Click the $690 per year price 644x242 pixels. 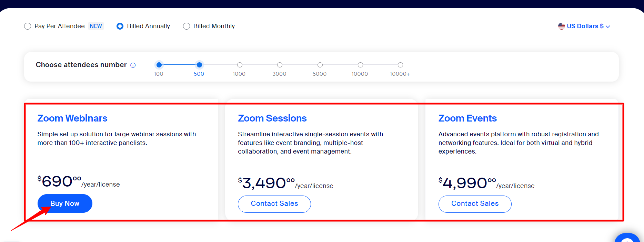[79, 181]
